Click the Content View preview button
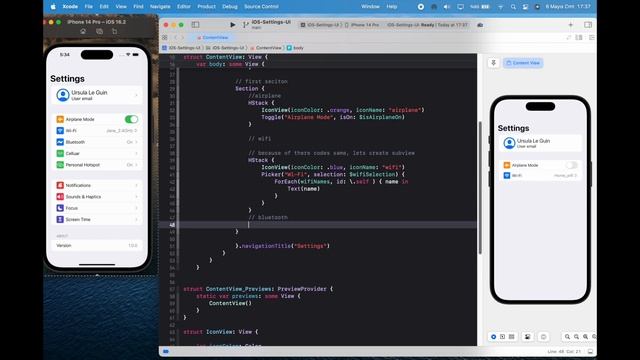The image size is (640, 360). (523, 63)
